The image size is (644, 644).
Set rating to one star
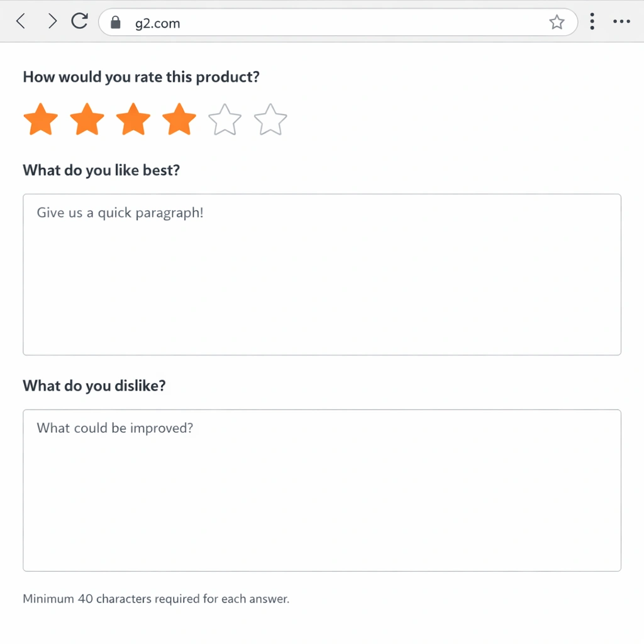point(41,119)
